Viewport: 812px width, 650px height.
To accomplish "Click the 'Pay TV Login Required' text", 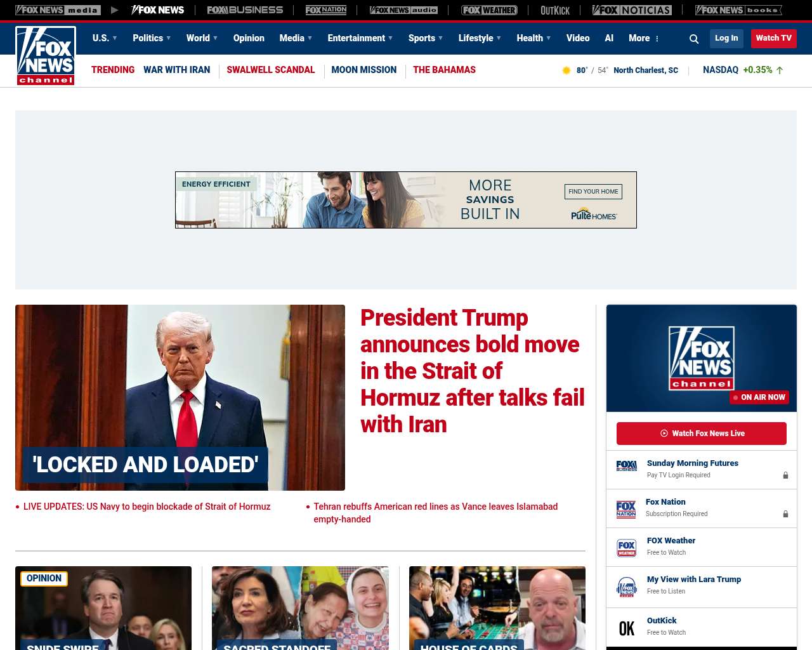I will [679, 475].
